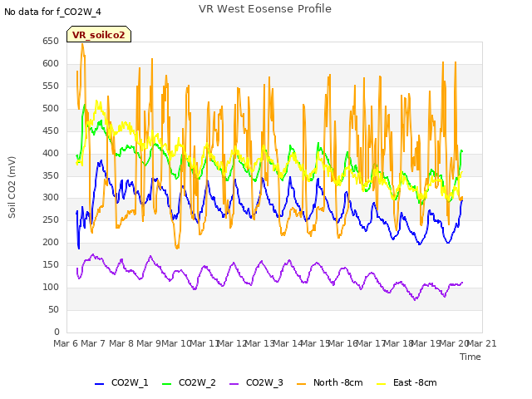Select the East -8cm legend label
The height and width of the screenshot is (399, 532).
415,382
